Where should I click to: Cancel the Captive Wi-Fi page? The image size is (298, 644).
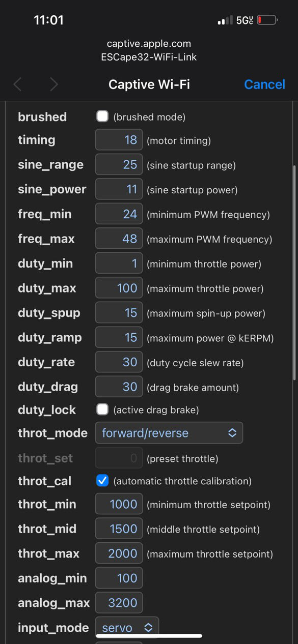point(264,84)
